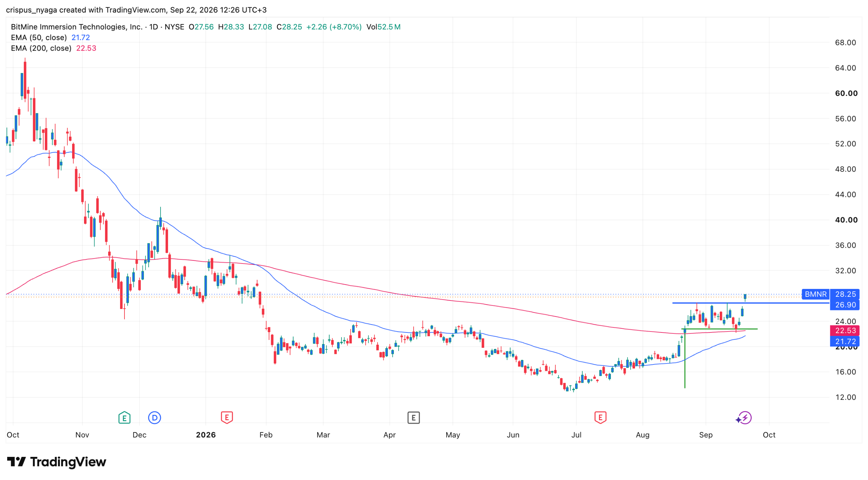The image size is (868, 480).
Task: Click the blue 21.72 price axis tag
Action: coord(845,341)
